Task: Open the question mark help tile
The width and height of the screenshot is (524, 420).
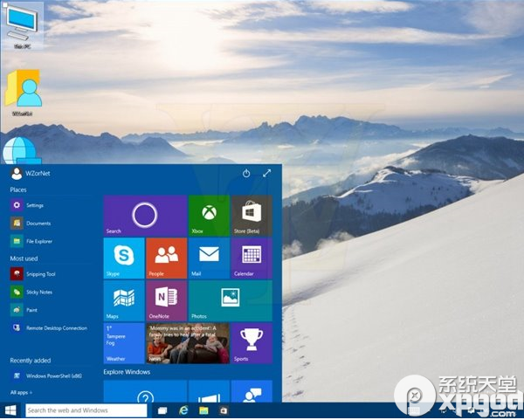Action: tap(145, 391)
